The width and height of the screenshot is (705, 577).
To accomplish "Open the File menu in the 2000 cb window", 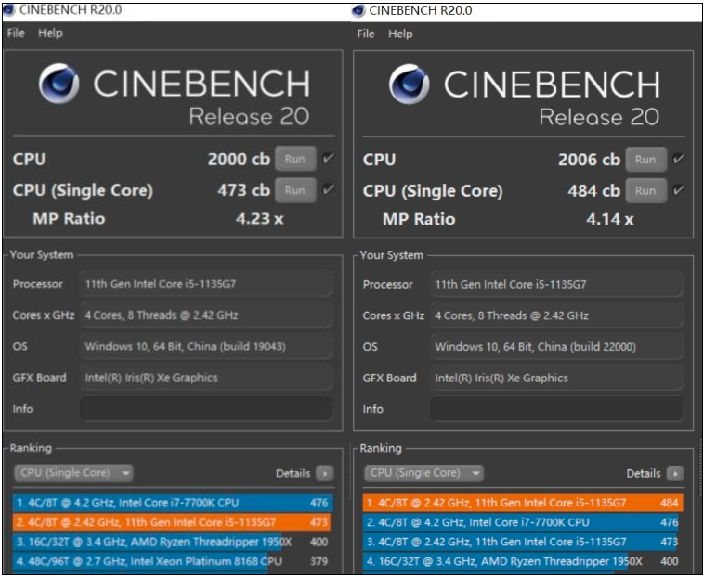I will [16, 33].
